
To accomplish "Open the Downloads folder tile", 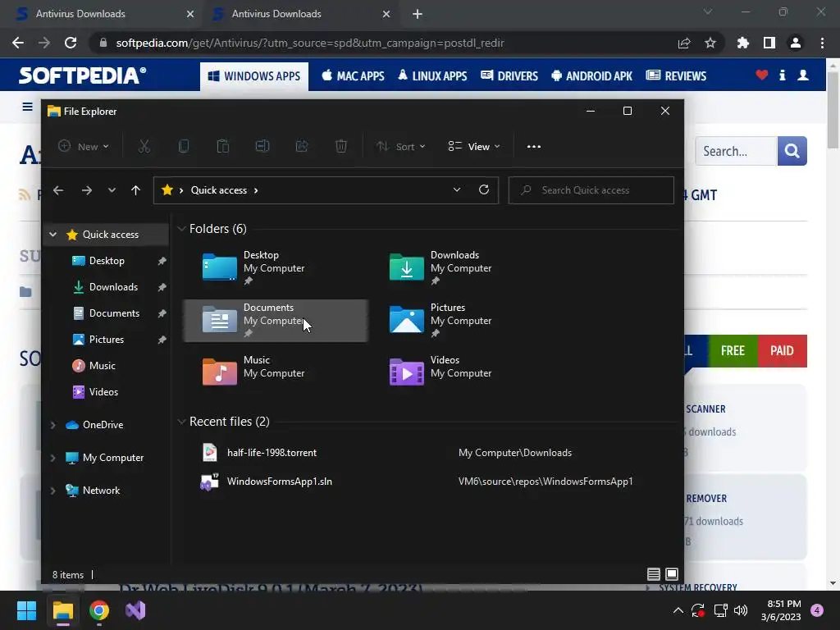I will (x=463, y=268).
